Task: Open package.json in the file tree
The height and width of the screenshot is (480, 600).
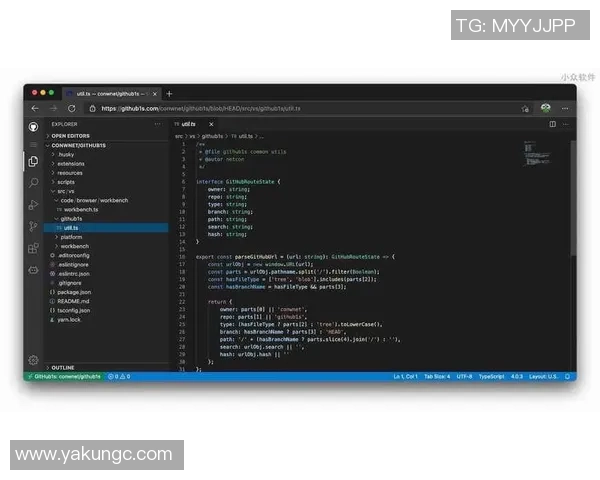Action: click(74, 292)
